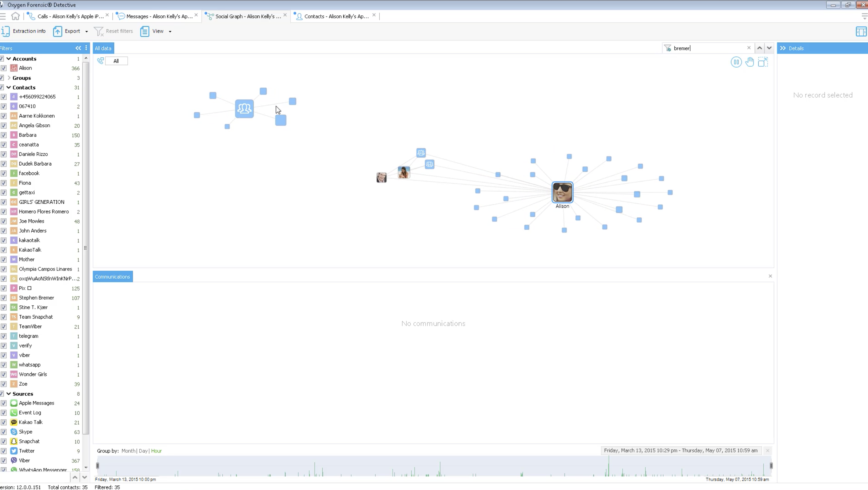
Task: Uncheck the Alison account checkbox
Action: tap(4, 68)
